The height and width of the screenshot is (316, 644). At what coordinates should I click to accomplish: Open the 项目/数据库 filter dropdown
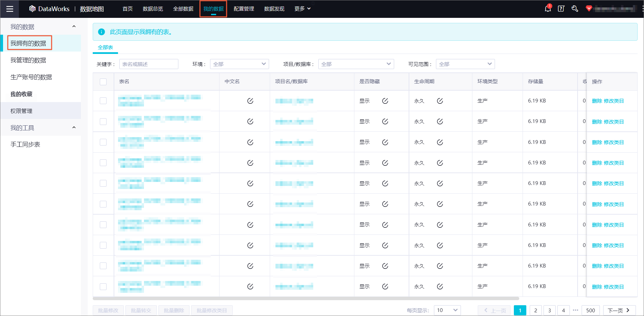pos(356,64)
